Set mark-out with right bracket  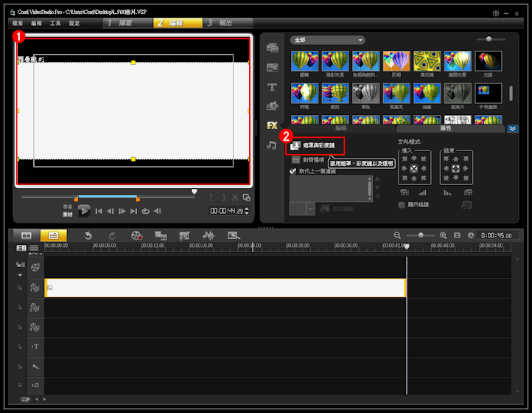point(223,198)
